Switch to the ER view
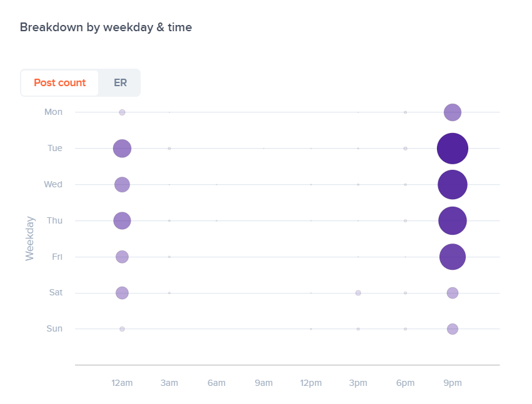The height and width of the screenshot is (404, 532). (x=120, y=83)
